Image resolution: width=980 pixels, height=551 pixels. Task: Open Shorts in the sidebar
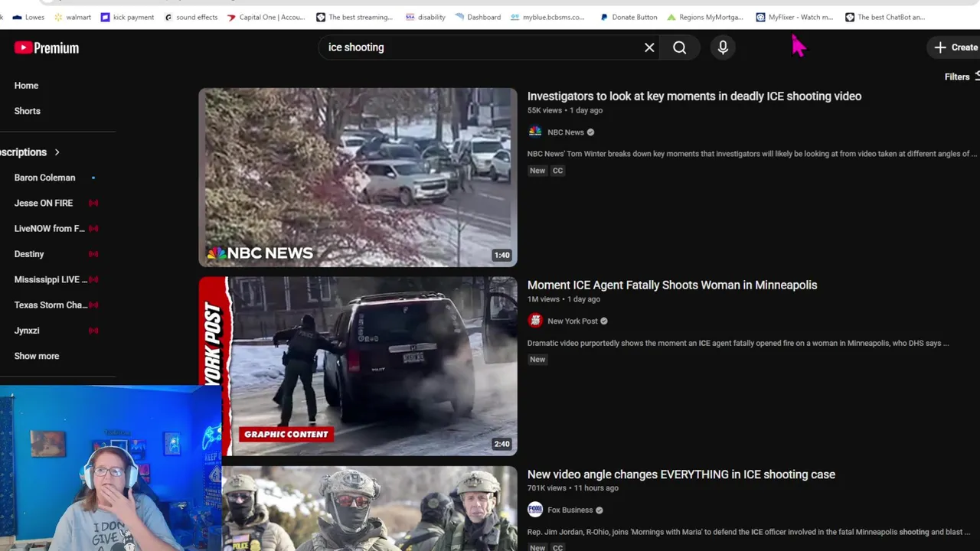click(27, 111)
